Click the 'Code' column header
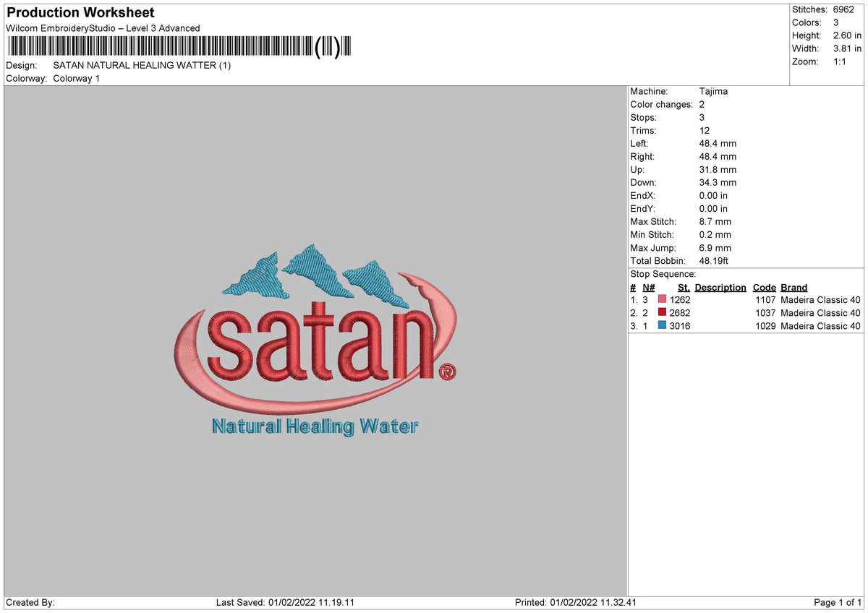The image size is (868, 613). pyautogui.click(x=764, y=288)
